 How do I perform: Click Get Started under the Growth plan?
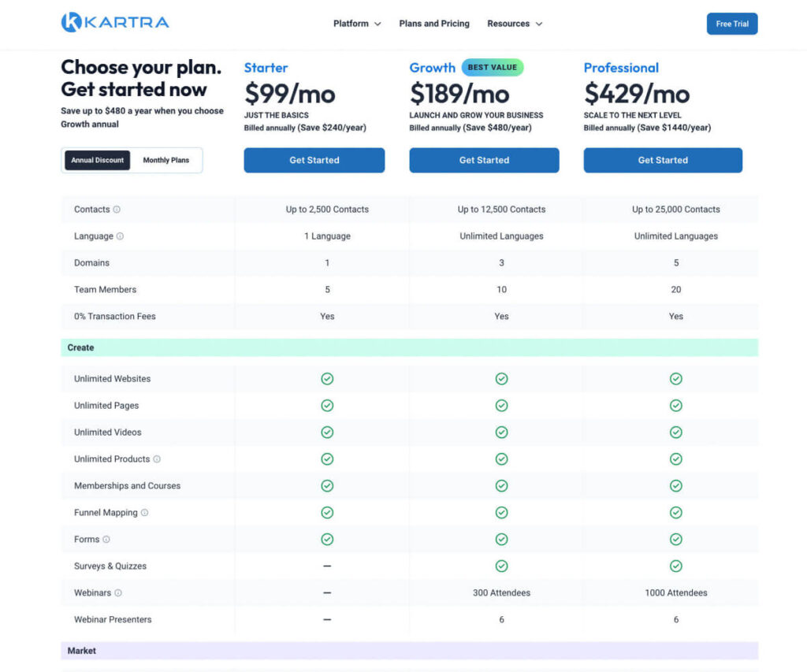484,160
